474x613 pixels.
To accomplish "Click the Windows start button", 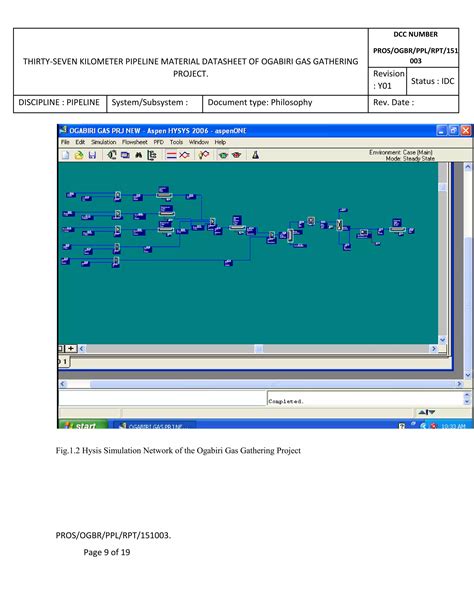I will (83, 425).
